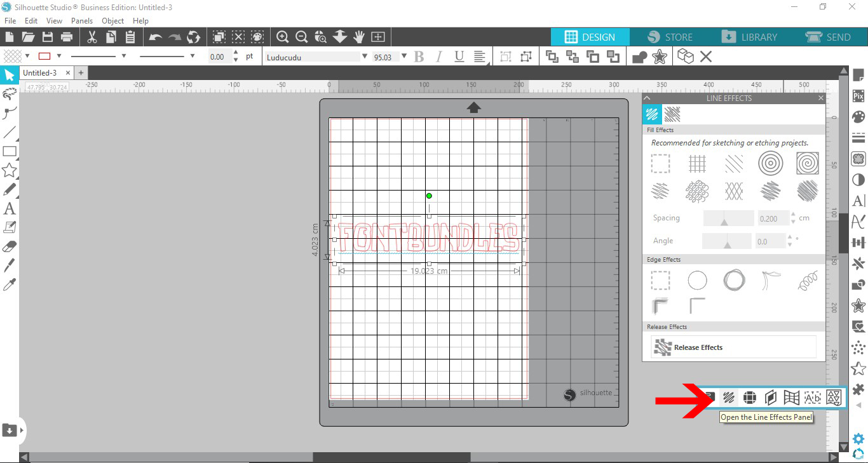Pick the Eraser tool
The image size is (868, 463).
(x=9, y=246)
